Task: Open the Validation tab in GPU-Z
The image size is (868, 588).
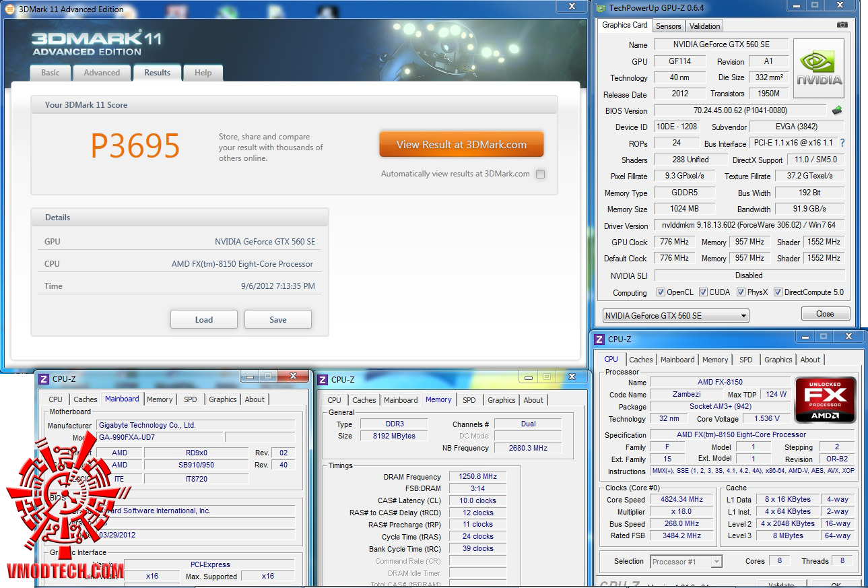Action: coord(705,26)
